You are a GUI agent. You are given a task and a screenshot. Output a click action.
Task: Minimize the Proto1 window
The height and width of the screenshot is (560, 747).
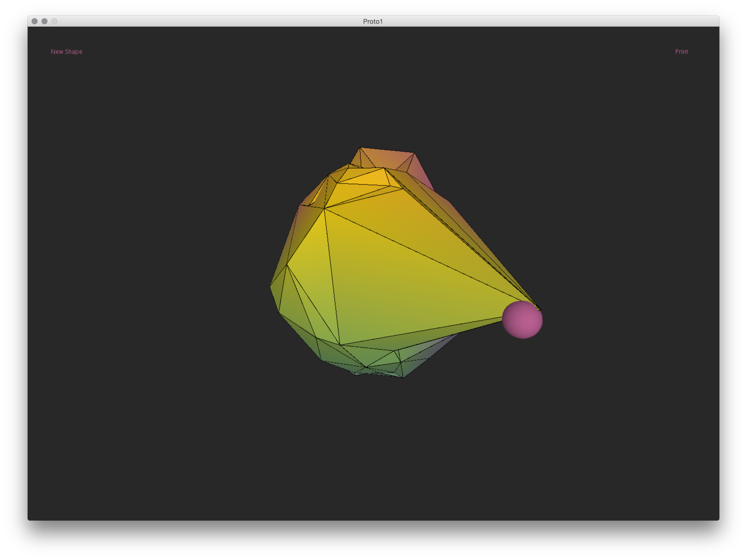pyautogui.click(x=44, y=21)
